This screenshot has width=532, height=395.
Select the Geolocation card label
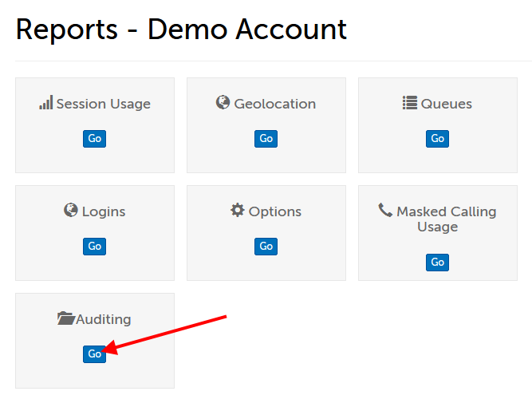pyautogui.click(x=274, y=104)
